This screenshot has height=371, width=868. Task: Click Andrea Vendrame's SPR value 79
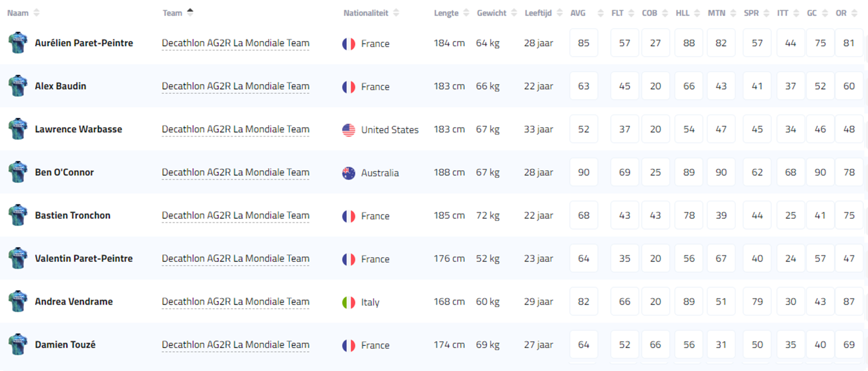pyautogui.click(x=757, y=302)
